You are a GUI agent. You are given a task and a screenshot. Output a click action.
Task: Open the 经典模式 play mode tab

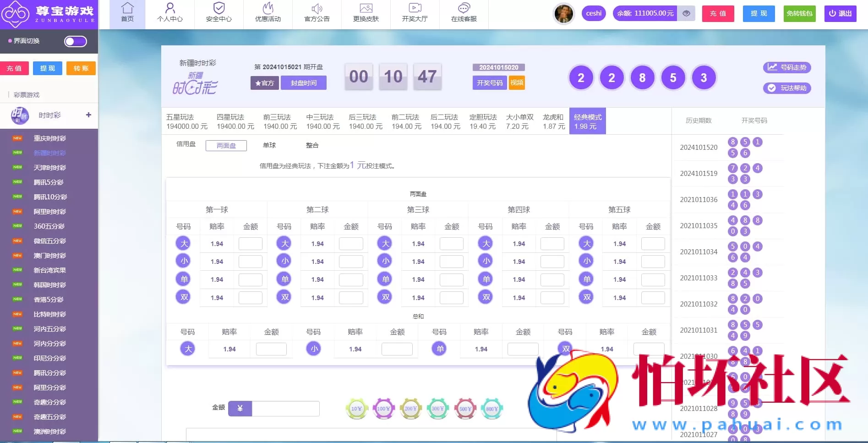pyautogui.click(x=587, y=121)
